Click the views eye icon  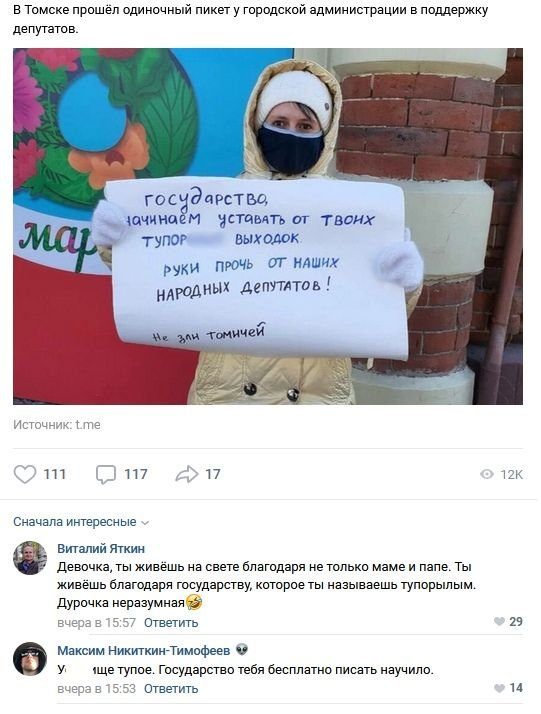pyautogui.click(x=487, y=474)
